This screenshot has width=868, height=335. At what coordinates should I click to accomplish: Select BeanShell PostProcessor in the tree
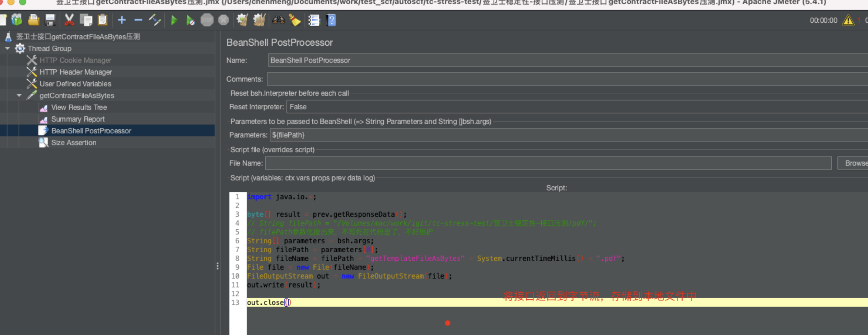91,131
